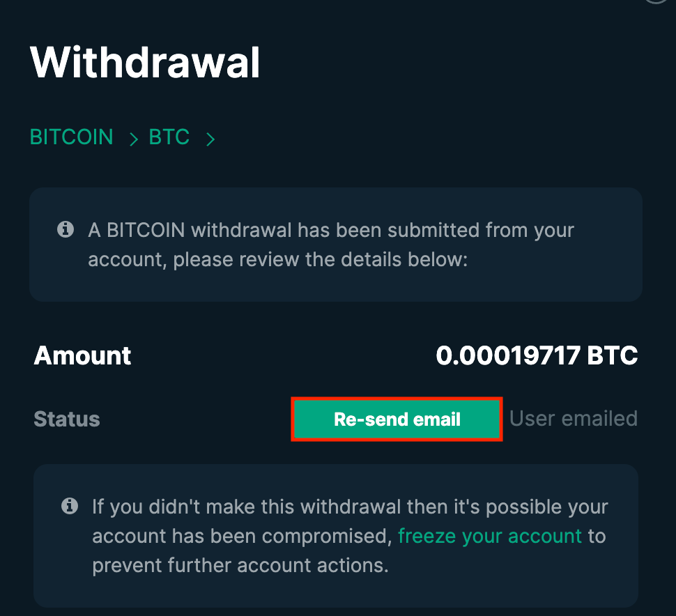Close the dialog using the top-right circle icon
This screenshot has height=616, width=676.
[656, 1]
